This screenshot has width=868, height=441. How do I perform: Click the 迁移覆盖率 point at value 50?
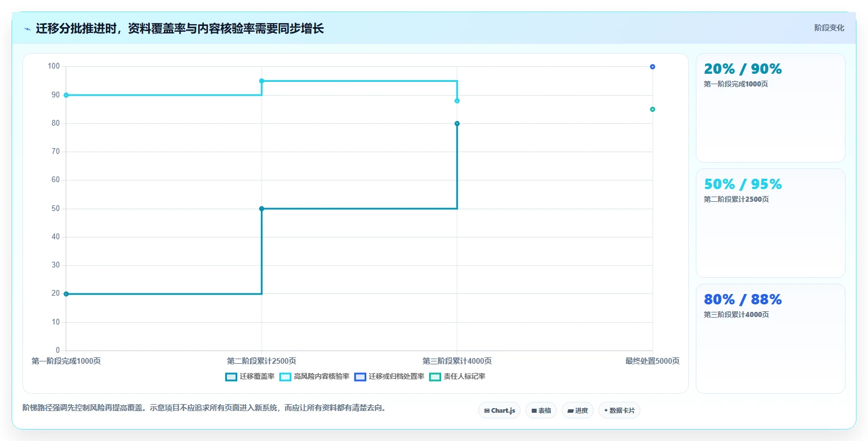[x=261, y=209]
